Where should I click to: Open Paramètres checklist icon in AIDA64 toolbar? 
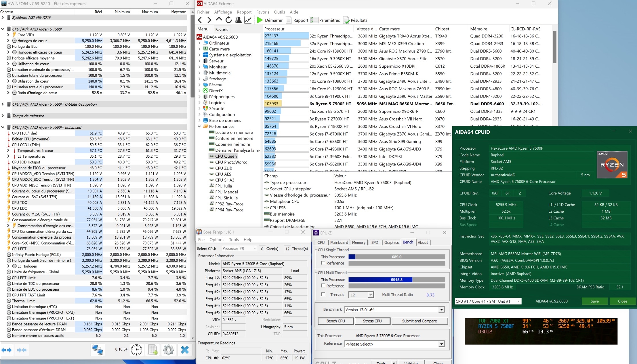point(314,20)
